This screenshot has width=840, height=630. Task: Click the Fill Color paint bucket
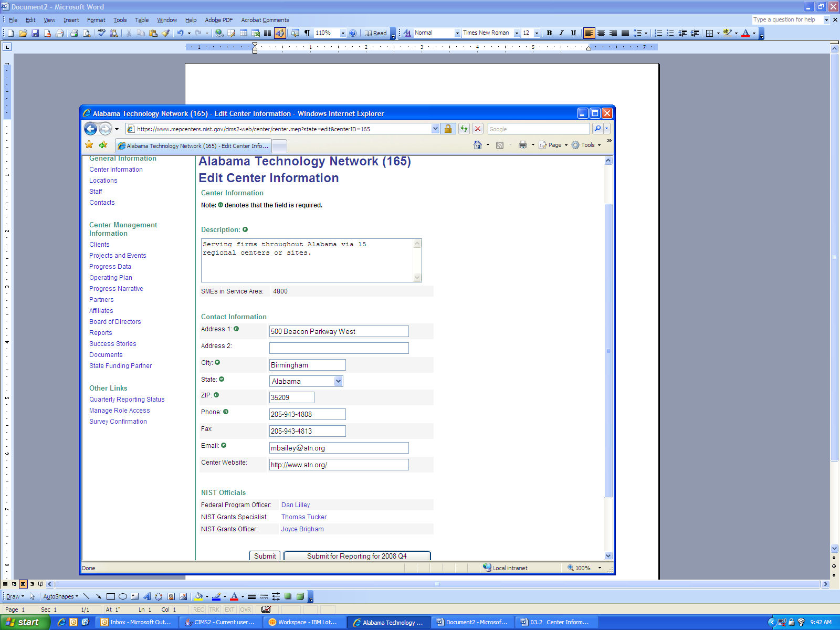[198, 596]
